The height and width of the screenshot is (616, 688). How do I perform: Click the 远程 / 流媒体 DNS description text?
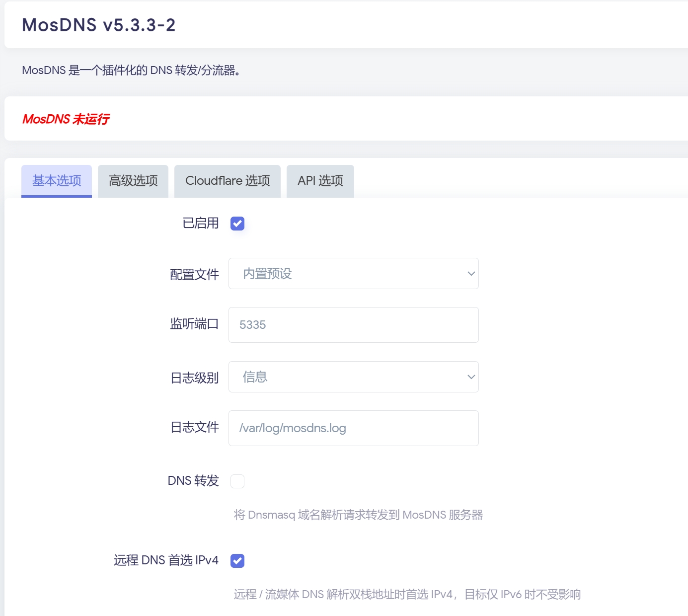tap(407, 594)
